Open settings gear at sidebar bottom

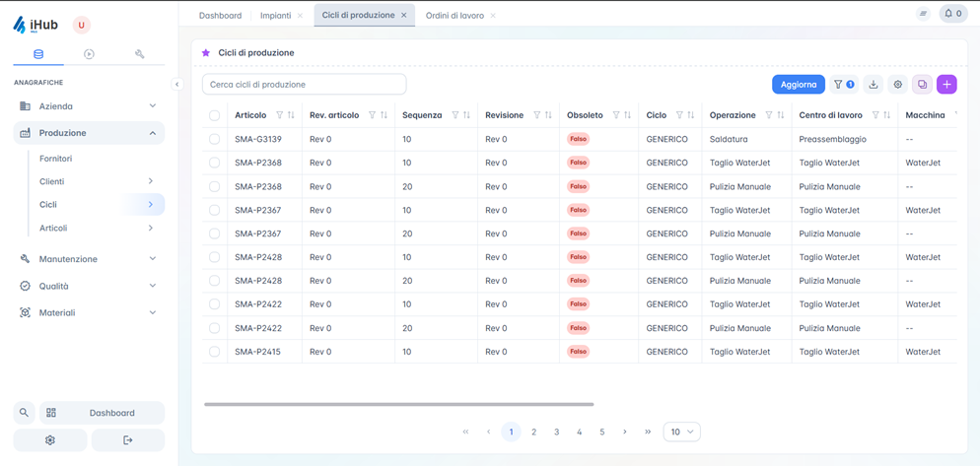pyautogui.click(x=50, y=440)
